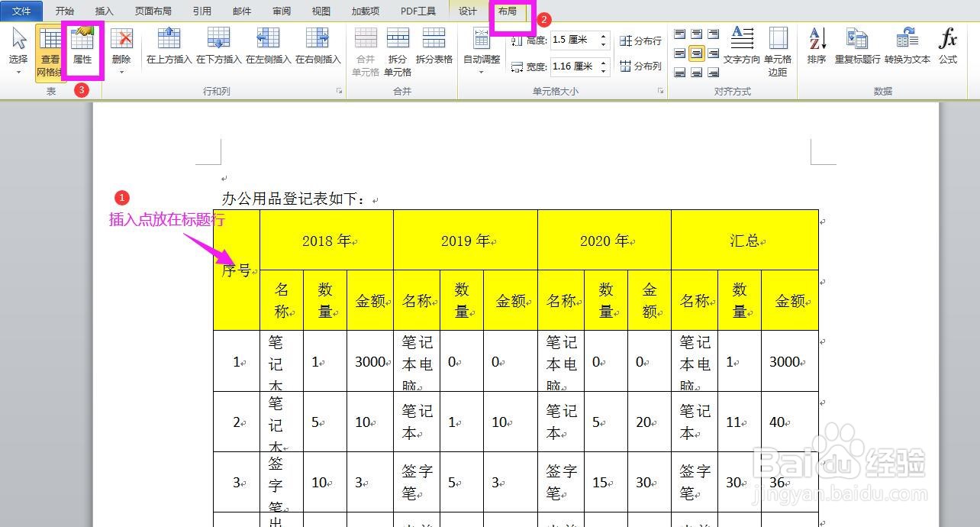Click 分布行 to distribute rows evenly

tap(640, 40)
